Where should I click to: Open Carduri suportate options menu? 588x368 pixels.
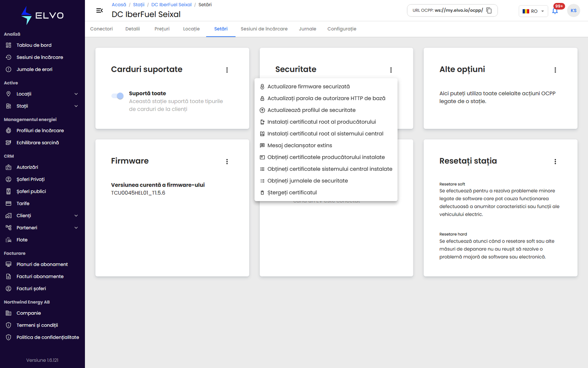(227, 70)
